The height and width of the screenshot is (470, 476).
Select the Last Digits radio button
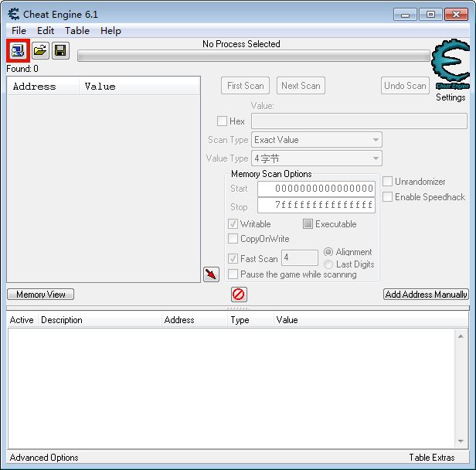pos(328,264)
